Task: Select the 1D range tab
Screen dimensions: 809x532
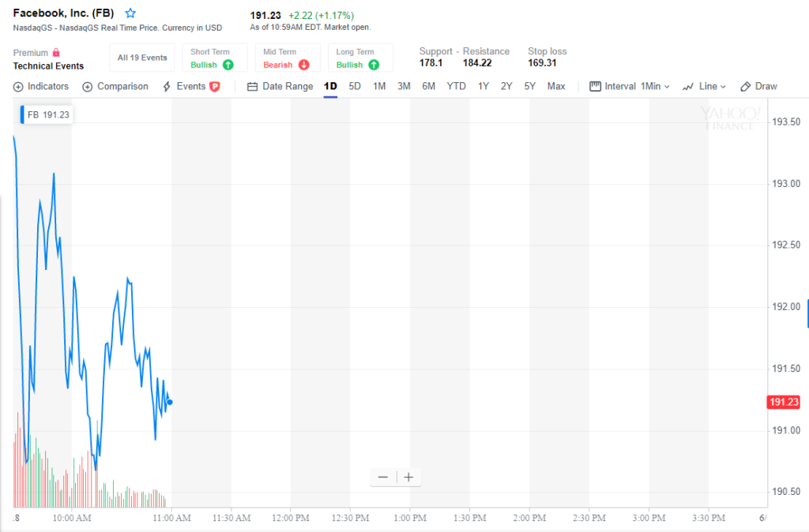Action: pyautogui.click(x=330, y=87)
